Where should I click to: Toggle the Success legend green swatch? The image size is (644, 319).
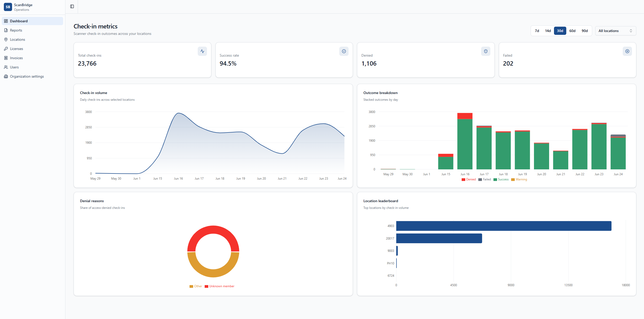coord(495,180)
